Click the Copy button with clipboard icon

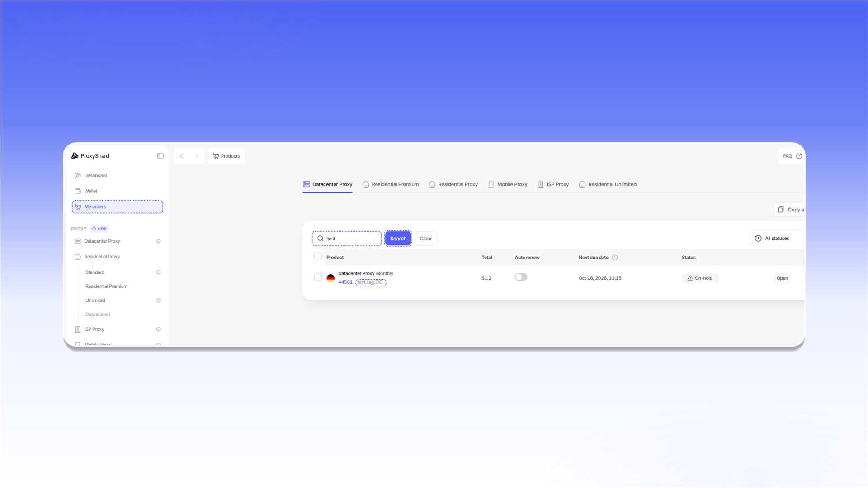point(790,210)
